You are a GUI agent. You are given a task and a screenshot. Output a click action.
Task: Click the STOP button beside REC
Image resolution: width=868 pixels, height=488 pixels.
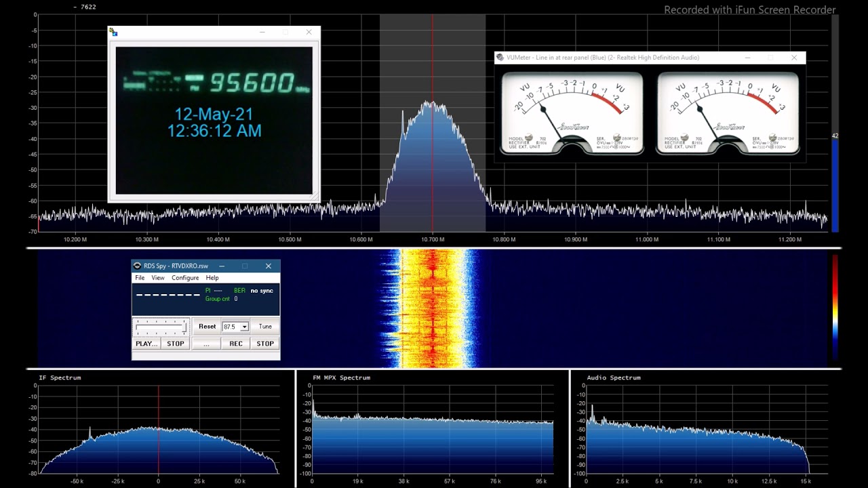point(265,344)
